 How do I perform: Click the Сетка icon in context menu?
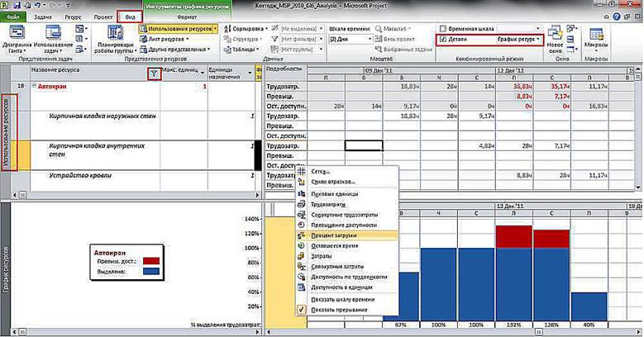click(302, 171)
